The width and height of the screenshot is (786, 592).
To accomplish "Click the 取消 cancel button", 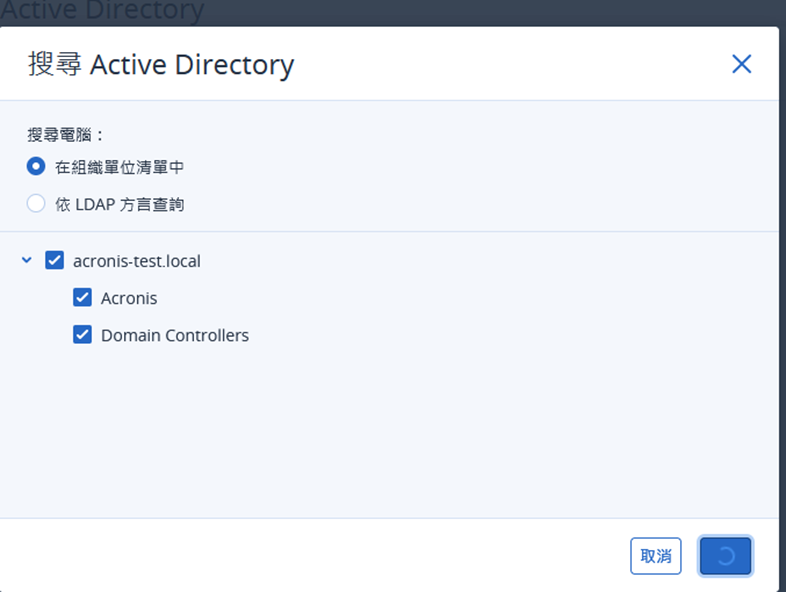I will pos(655,556).
